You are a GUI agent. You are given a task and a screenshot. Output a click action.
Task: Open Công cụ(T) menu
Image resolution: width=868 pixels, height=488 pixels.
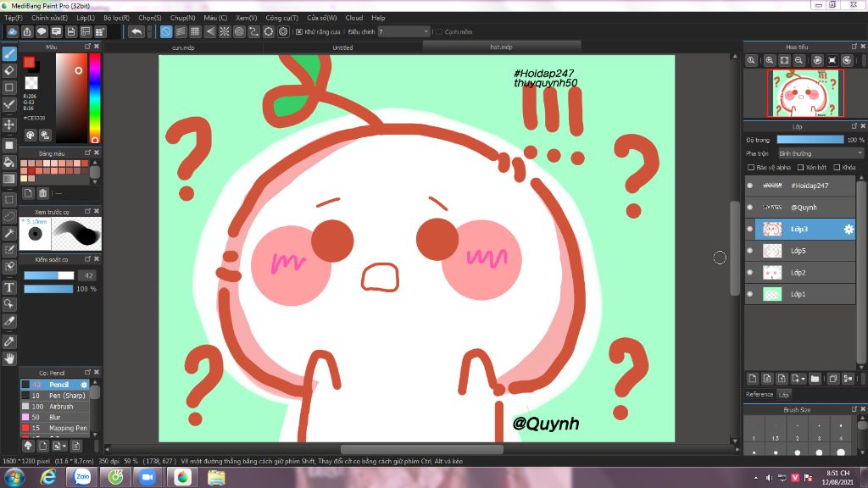click(x=281, y=18)
